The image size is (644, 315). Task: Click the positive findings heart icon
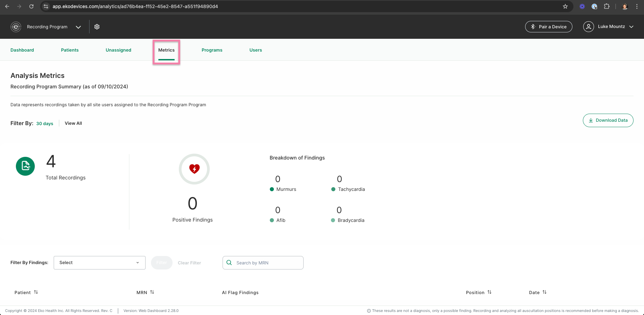point(194,169)
